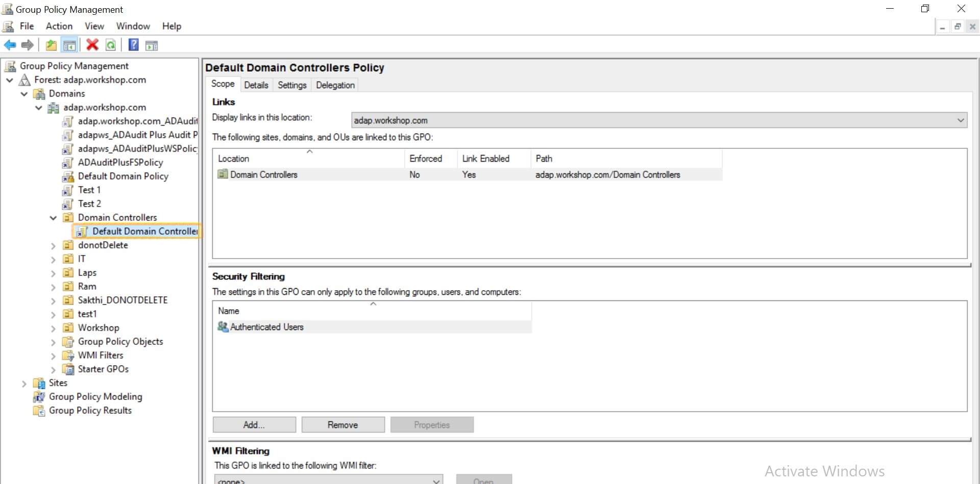Select Default Domain Policy in tree
Image resolution: width=980 pixels, height=484 pixels.
(123, 176)
